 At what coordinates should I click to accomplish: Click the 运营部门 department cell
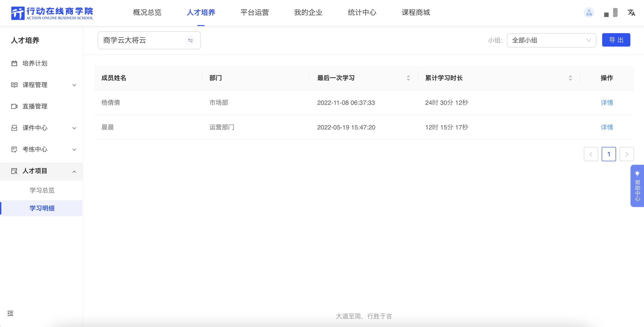coord(222,127)
